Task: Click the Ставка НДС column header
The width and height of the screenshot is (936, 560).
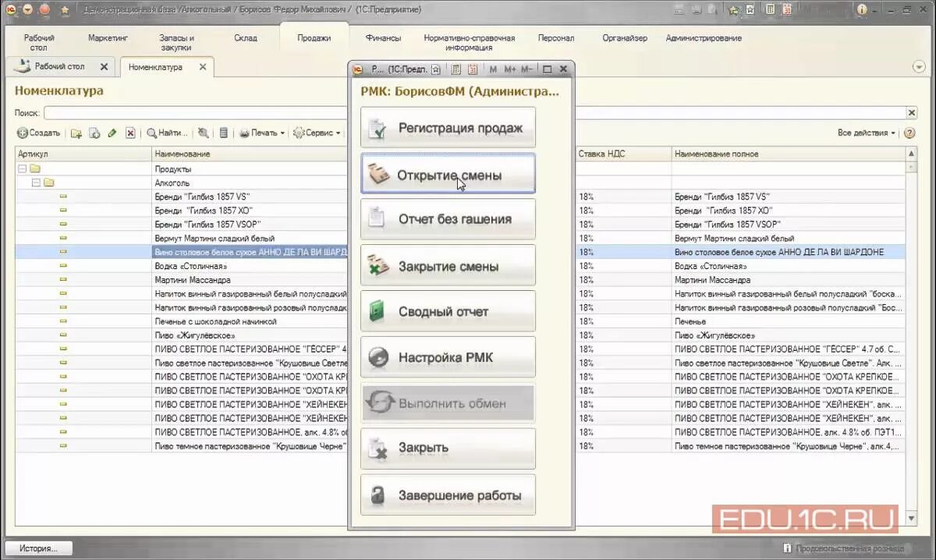Action: coord(622,154)
